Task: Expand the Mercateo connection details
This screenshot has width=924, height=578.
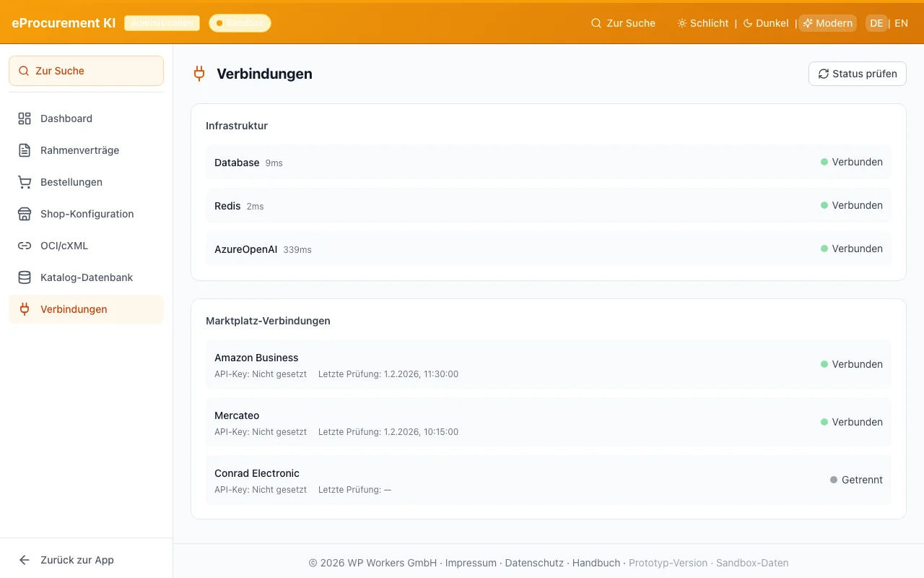Action: (x=549, y=422)
